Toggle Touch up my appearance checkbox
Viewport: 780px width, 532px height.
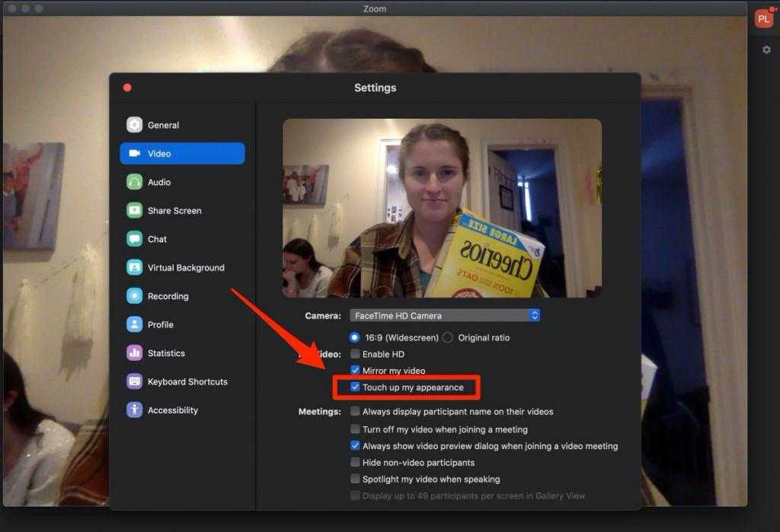click(355, 387)
